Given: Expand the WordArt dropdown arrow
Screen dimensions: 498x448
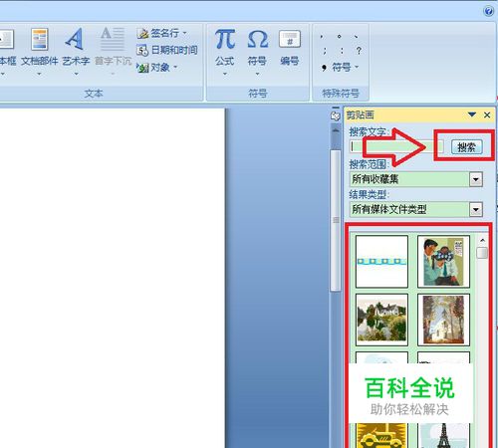Looking at the screenshot, I should point(76,74).
